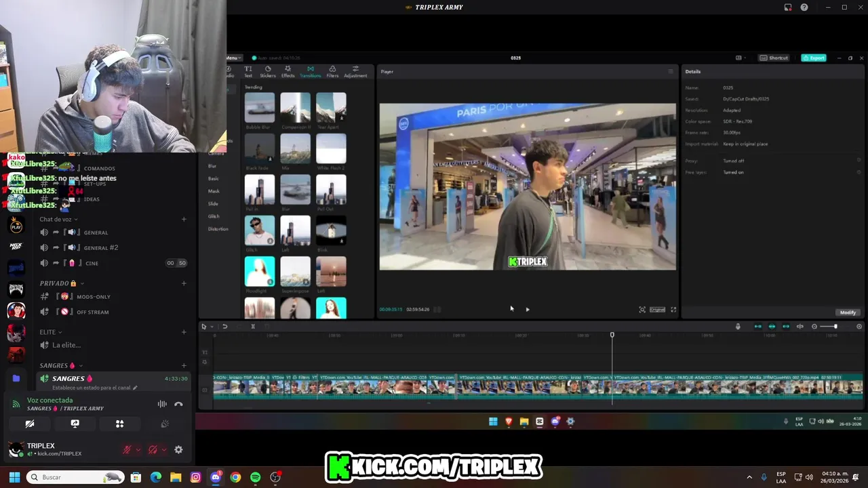Choose the Bubble Blur transition thumbnail
Image resolution: width=868 pixels, height=488 pixels.
[259, 108]
